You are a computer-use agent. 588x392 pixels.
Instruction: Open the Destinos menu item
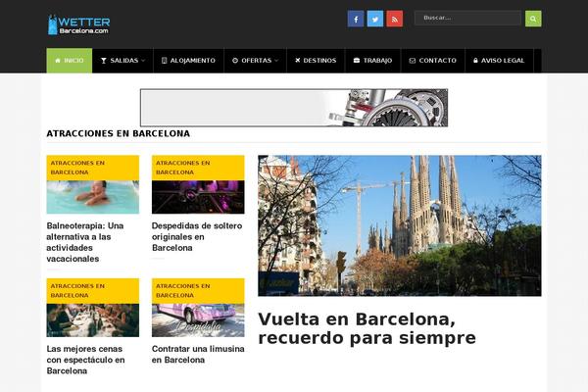(316, 61)
